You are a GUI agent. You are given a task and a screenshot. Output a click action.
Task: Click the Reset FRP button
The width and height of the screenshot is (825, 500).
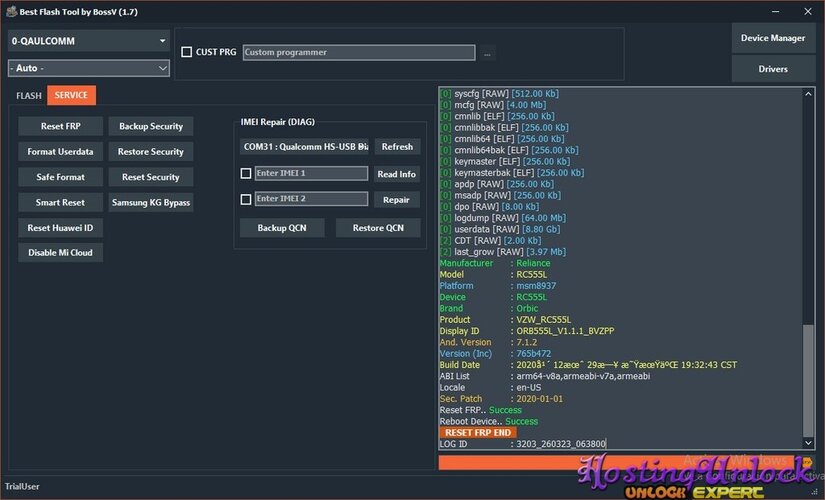click(60, 127)
